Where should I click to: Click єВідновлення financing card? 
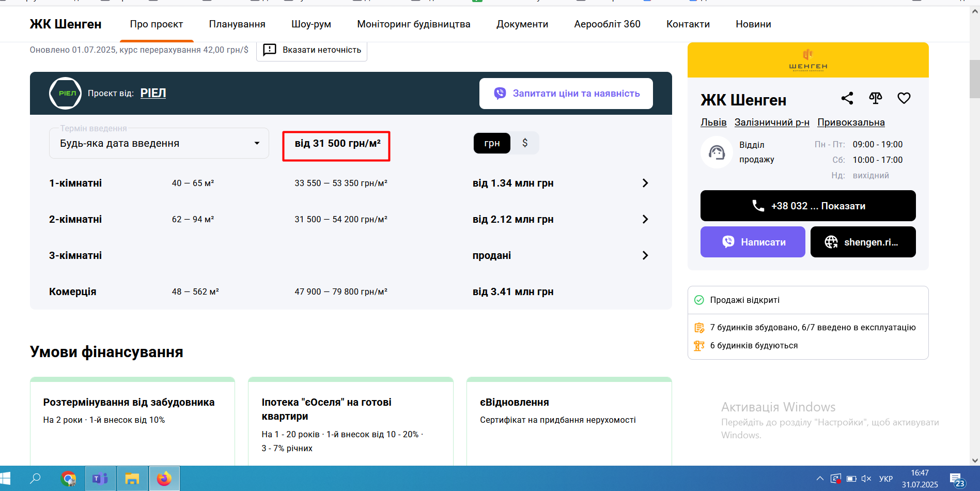coord(569,421)
